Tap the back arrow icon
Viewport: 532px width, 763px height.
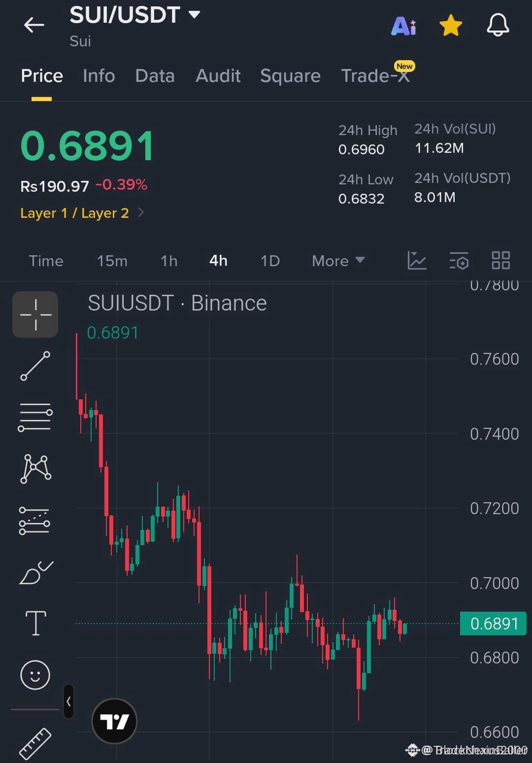click(x=34, y=25)
